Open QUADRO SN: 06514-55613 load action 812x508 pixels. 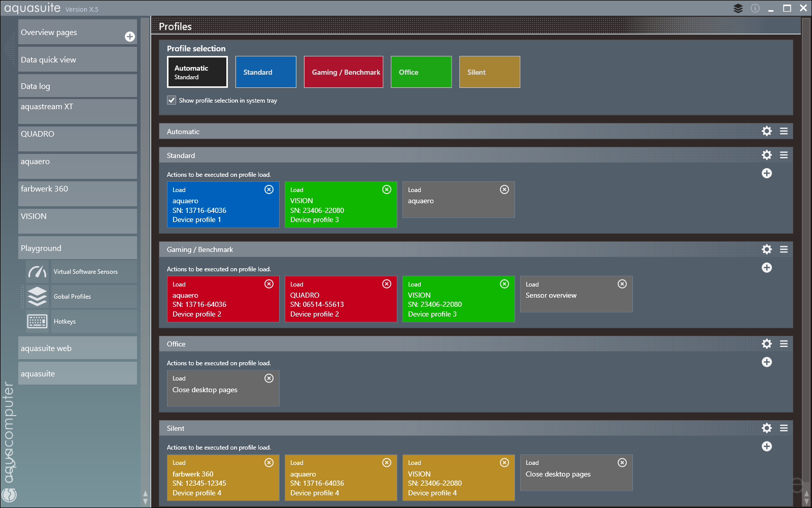341,299
